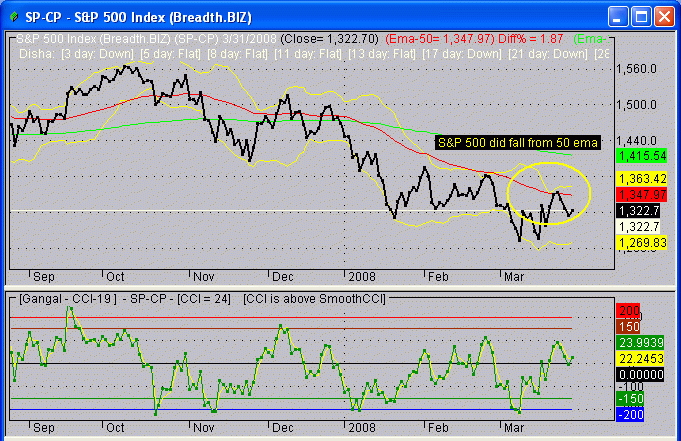The width and height of the screenshot is (681, 441).
Task: Click the '21 day: Down' Disha entry
Action: point(547,54)
